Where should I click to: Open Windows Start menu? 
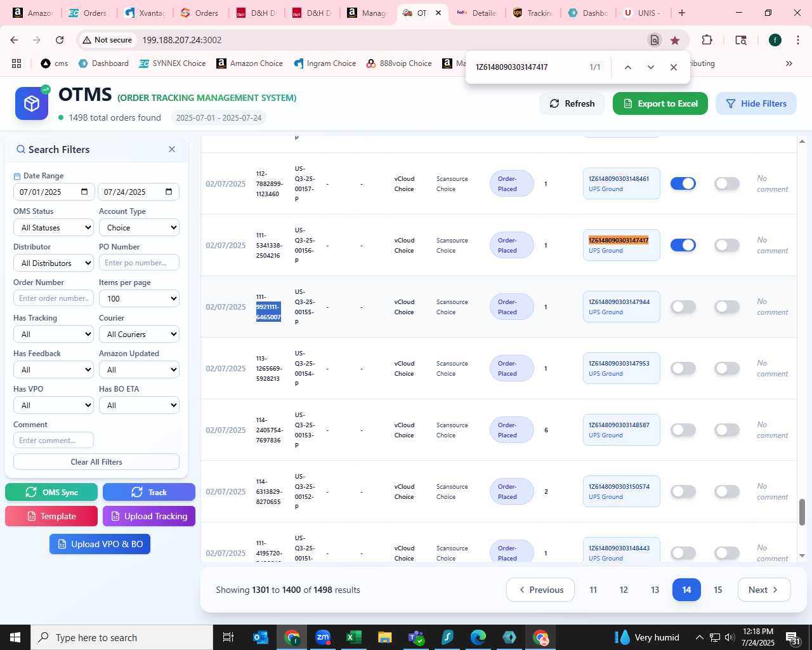[x=15, y=637]
